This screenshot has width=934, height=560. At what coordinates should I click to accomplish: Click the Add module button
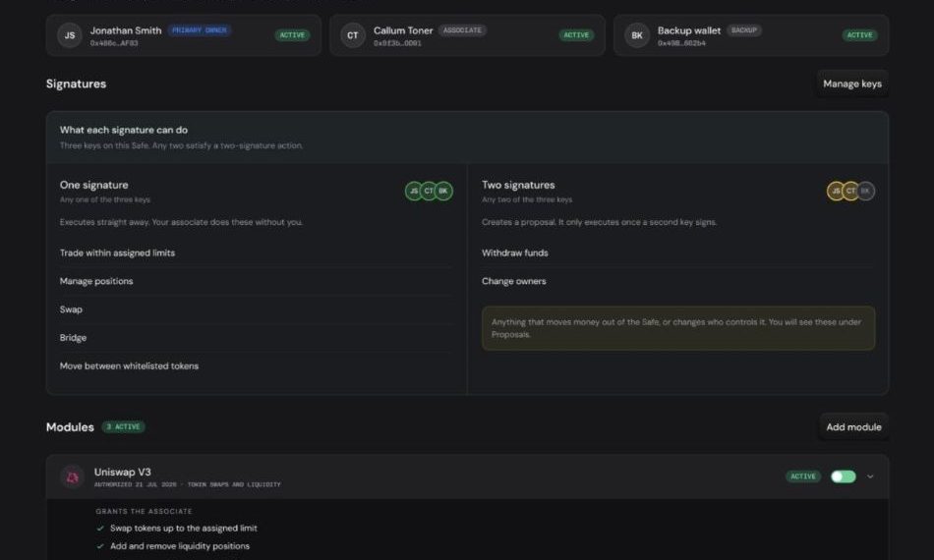853,426
